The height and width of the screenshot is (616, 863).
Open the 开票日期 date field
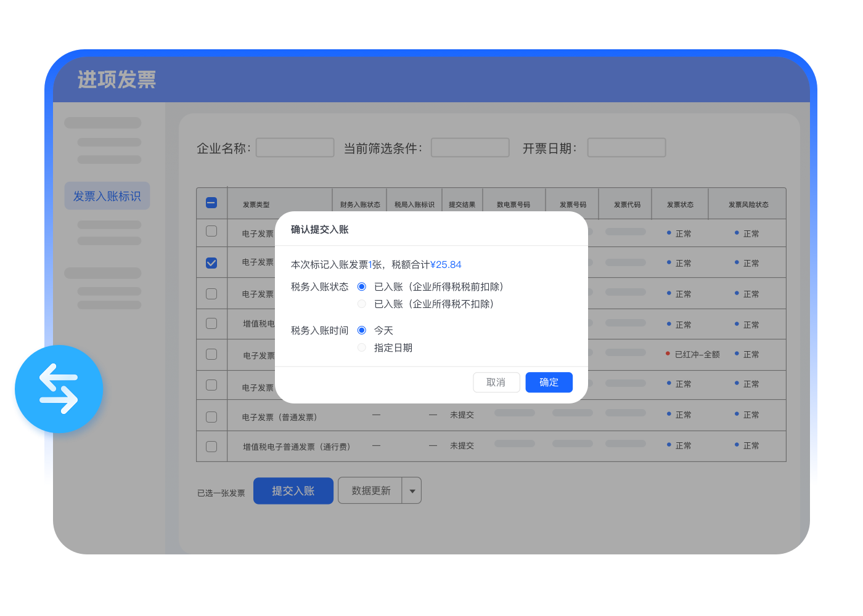(626, 148)
